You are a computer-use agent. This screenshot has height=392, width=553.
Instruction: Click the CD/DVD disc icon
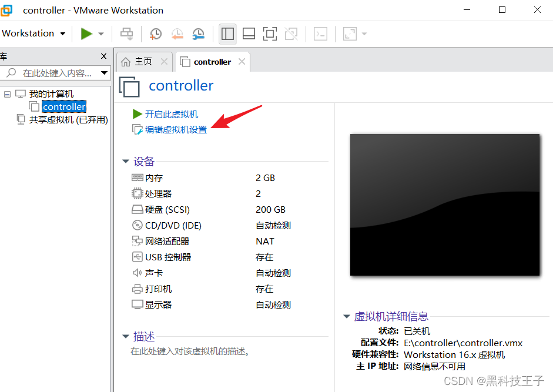137,225
